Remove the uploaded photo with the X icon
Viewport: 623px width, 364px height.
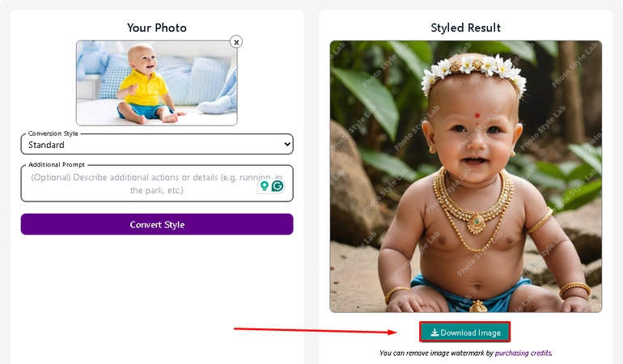236,42
